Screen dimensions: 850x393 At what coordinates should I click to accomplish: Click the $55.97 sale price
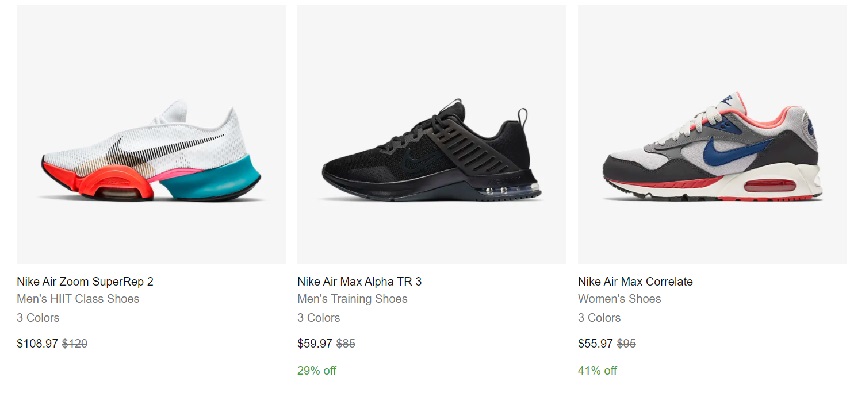pos(595,344)
